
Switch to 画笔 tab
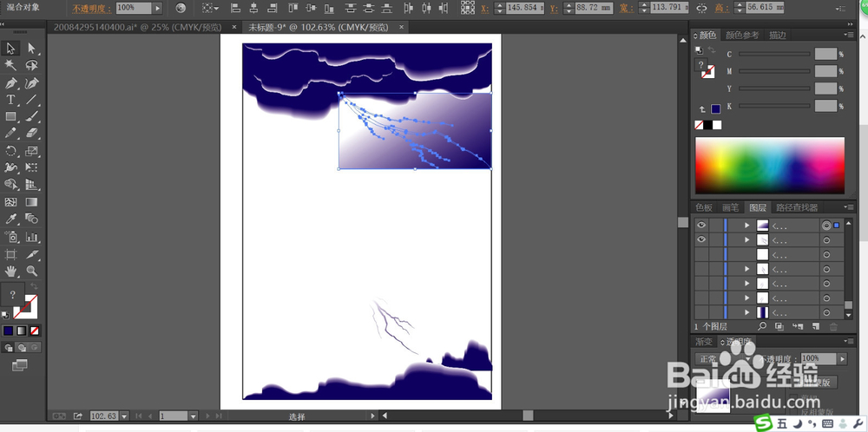point(730,207)
